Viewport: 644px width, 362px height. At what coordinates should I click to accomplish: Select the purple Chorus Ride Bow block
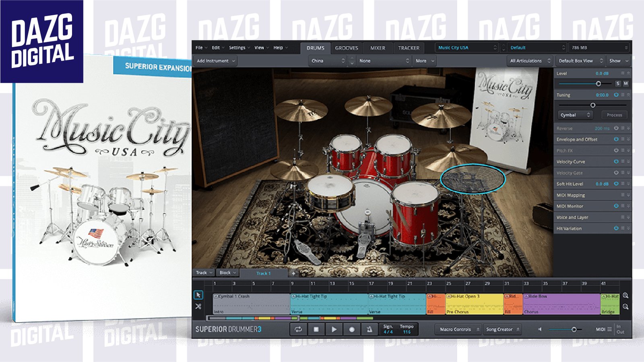561,304
